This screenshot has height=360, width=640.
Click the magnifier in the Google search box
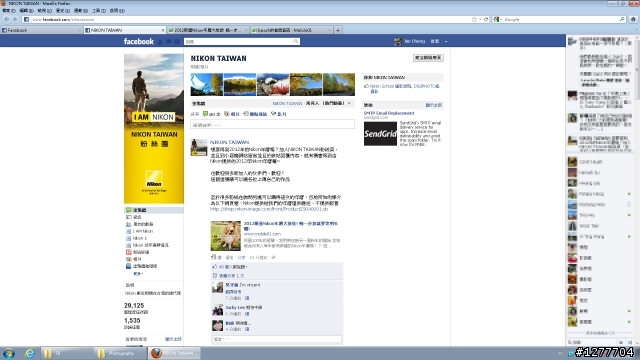622,19
